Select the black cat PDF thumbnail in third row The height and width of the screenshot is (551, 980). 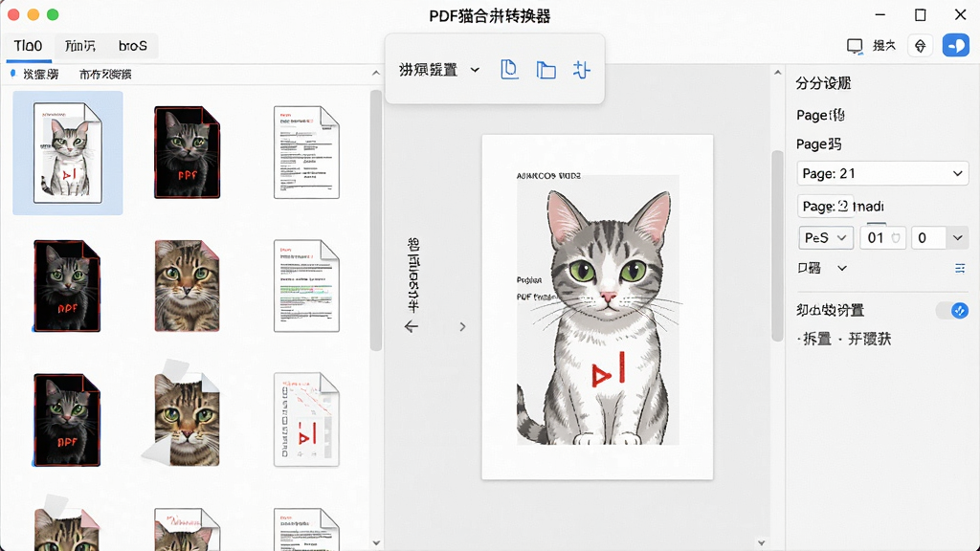67,420
